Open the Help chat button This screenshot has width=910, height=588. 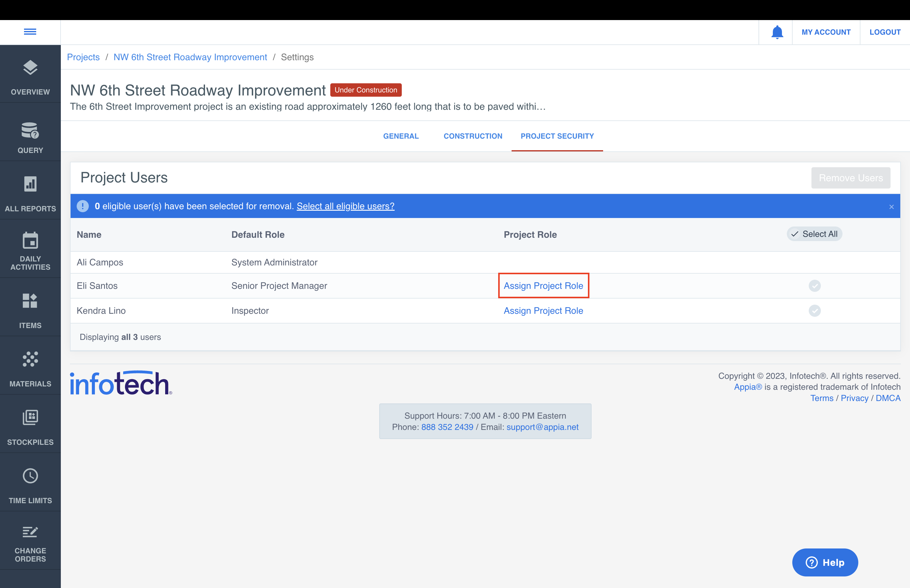(825, 562)
